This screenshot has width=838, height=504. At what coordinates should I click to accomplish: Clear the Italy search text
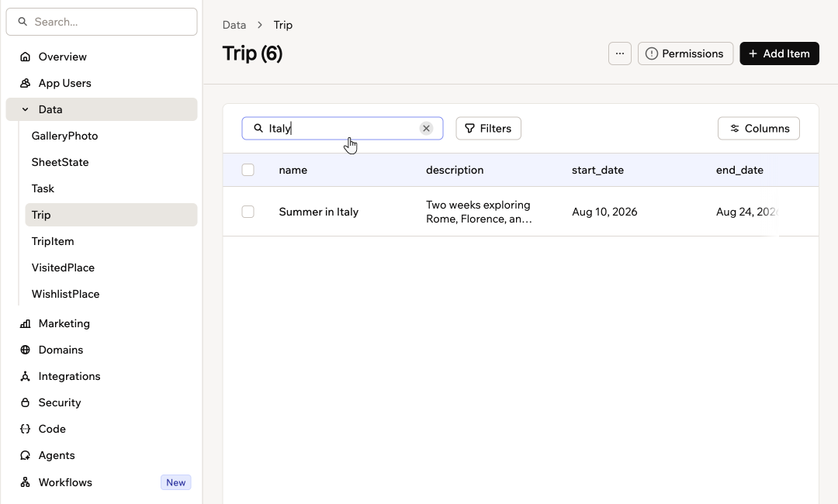pyautogui.click(x=426, y=128)
